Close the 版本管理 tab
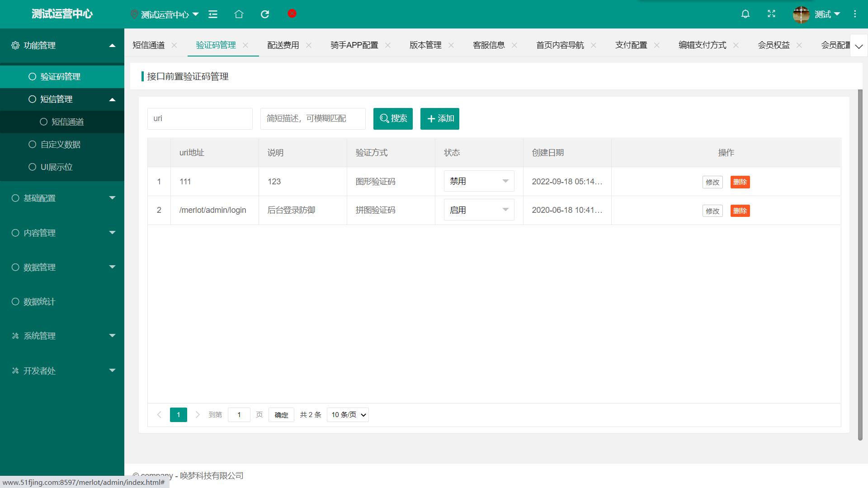868x488 pixels. 451,45
